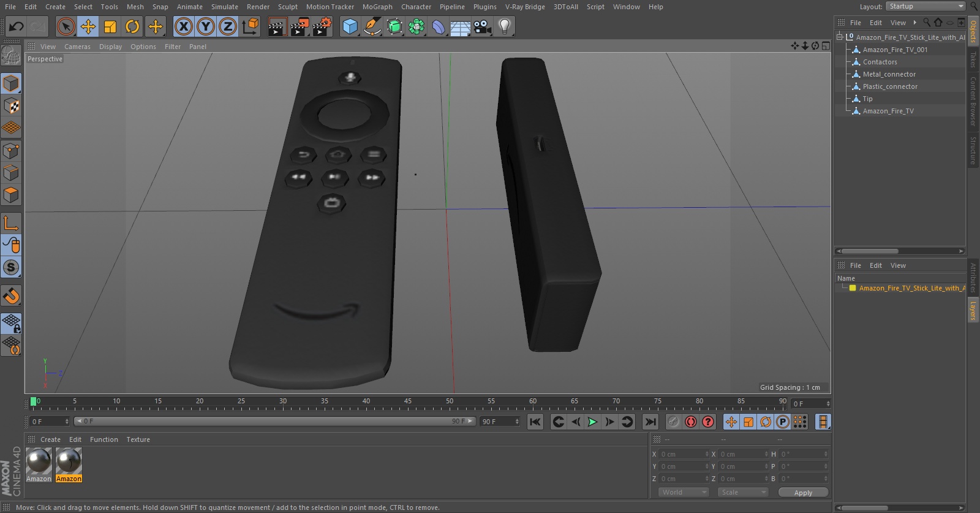Render the active view
980x513 pixels.
coord(276,26)
